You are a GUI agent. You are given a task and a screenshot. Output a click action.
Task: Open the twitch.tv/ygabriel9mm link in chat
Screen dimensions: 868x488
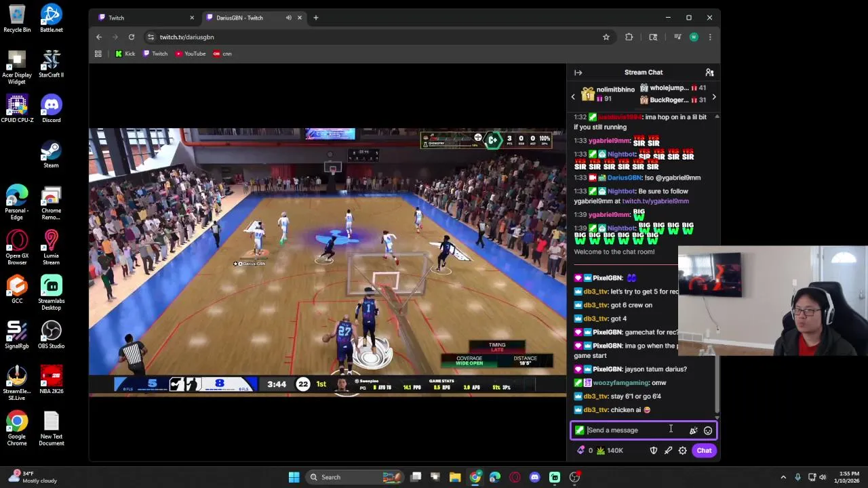655,201
